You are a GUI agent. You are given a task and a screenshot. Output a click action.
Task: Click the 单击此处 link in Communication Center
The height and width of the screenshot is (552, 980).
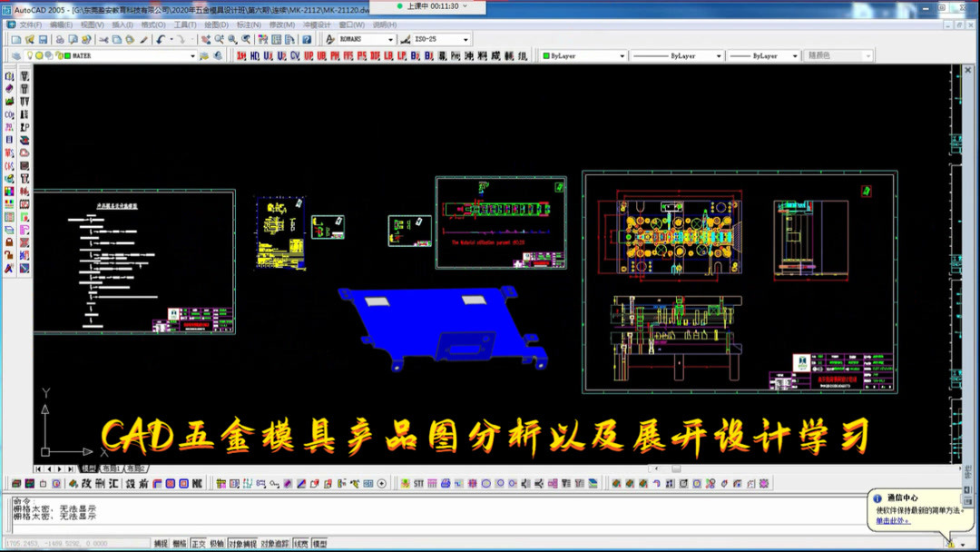point(891,520)
